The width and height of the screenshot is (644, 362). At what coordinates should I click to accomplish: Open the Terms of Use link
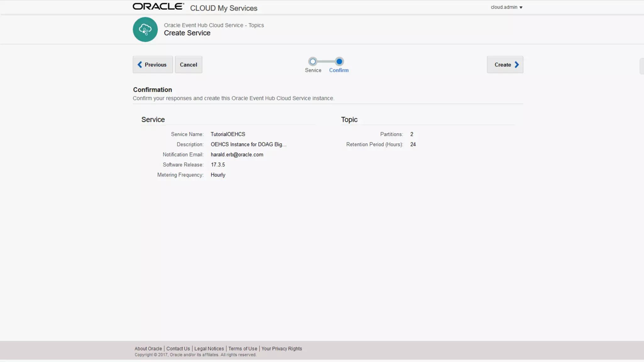242,348
